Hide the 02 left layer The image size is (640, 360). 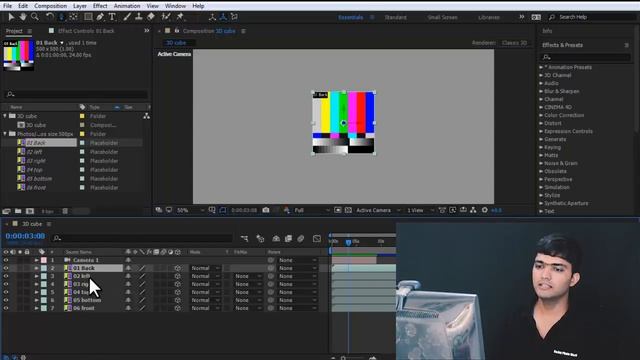click(x=6, y=276)
